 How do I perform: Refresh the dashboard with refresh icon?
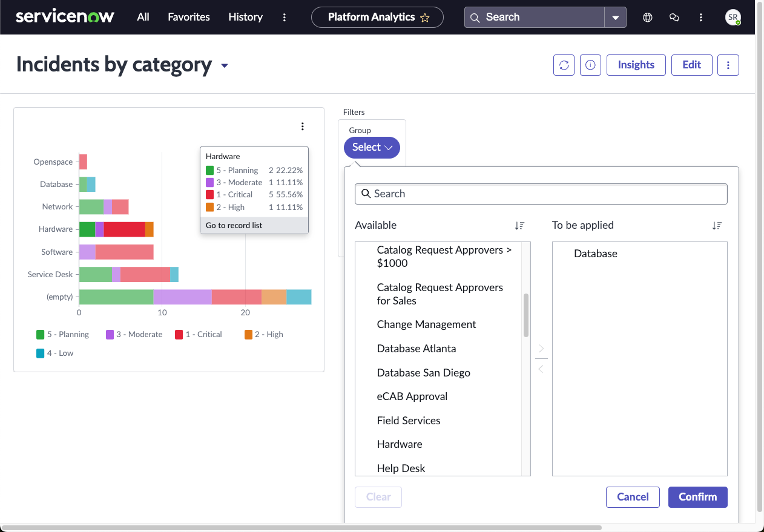click(564, 65)
